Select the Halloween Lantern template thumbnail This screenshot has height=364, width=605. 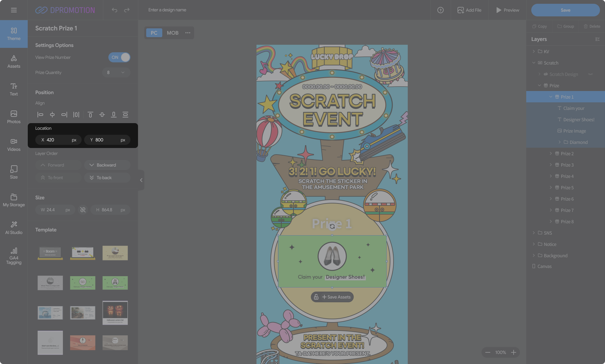coord(115,312)
